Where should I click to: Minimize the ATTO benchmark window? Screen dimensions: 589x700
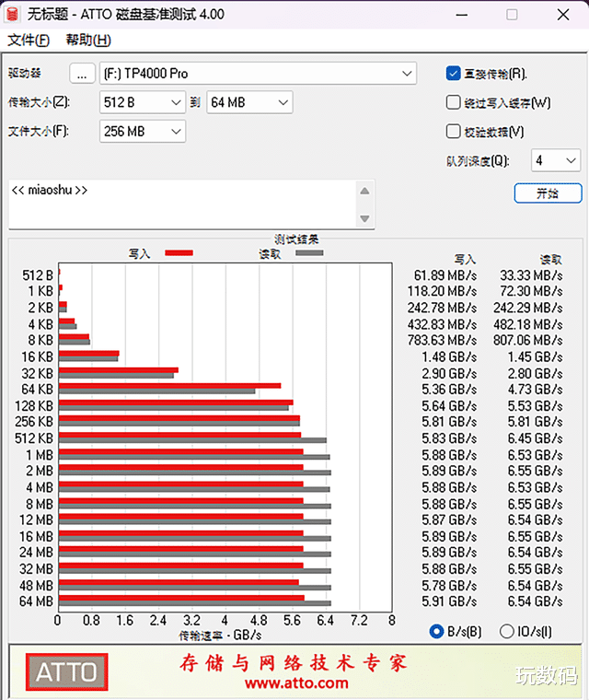coord(462,15)
